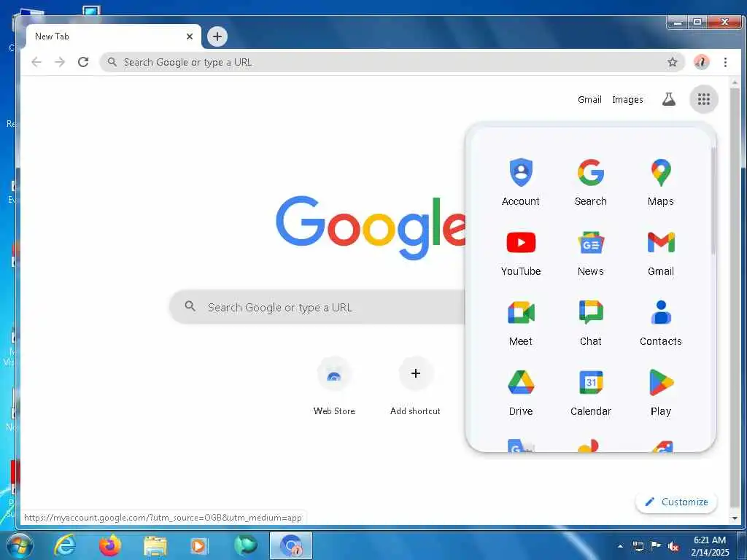Open the Action Center flag icon
This screenshot has height=560, width=747.
point(656,545)
